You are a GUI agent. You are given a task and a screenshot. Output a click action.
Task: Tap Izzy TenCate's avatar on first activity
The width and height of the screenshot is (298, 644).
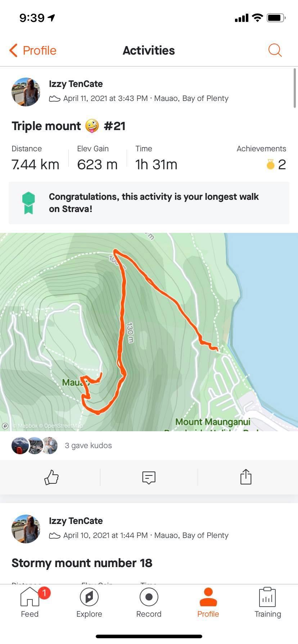coord(26,92)
